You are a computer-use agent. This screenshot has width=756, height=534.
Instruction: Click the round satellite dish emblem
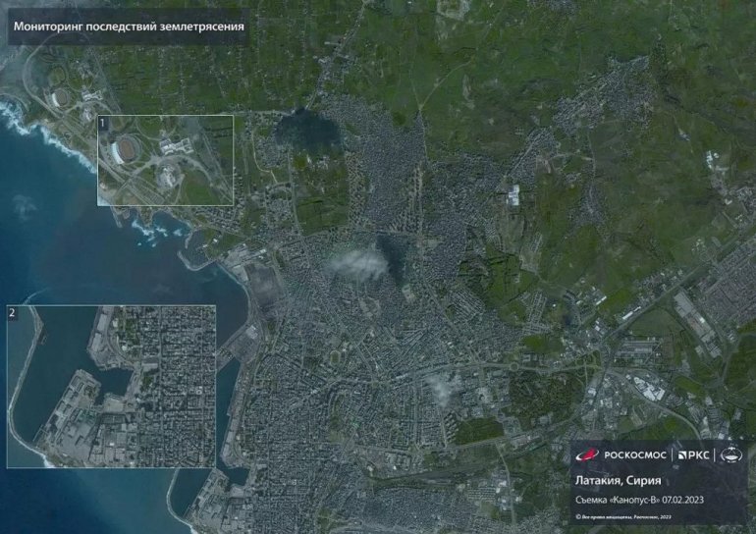click(x=732, y=454)
